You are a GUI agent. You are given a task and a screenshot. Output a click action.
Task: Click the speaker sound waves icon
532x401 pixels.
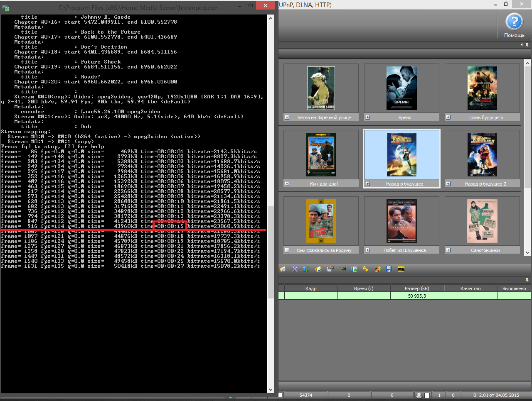(343, 269)
